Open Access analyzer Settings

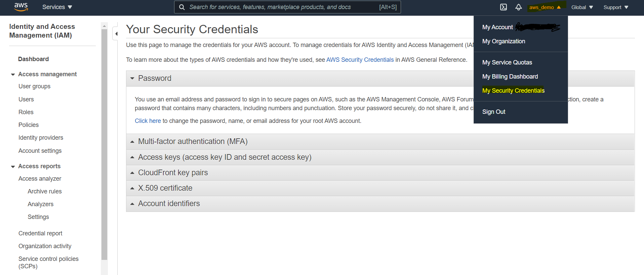[38, 217]
